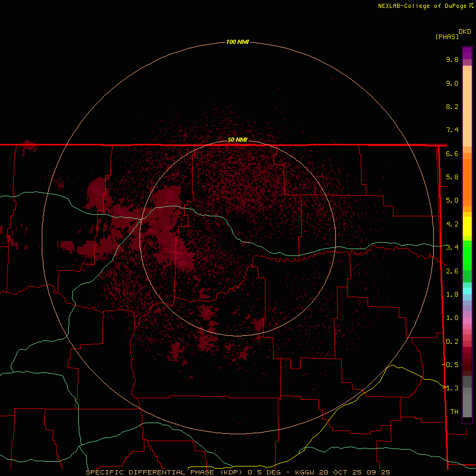Click the 7.4 value on the color scale
Screen dimensions: 476x476
(452, 130)
